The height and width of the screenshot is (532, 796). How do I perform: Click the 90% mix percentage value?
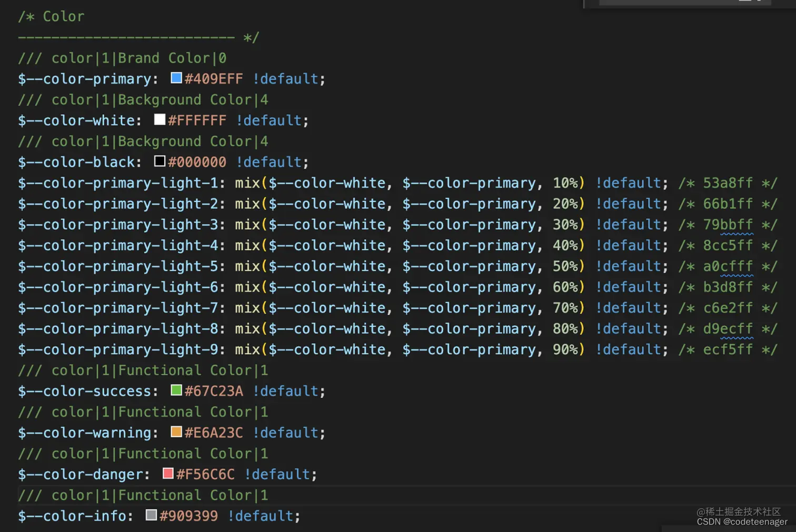(x=565, y=349)
